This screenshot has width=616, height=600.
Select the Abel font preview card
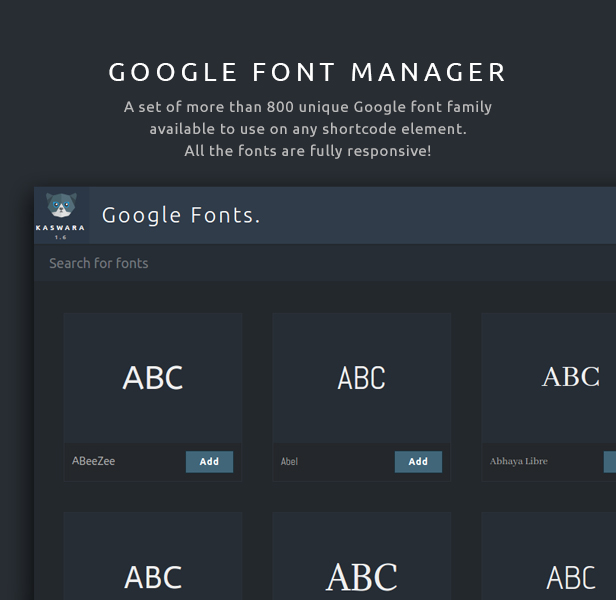(362, 378)
